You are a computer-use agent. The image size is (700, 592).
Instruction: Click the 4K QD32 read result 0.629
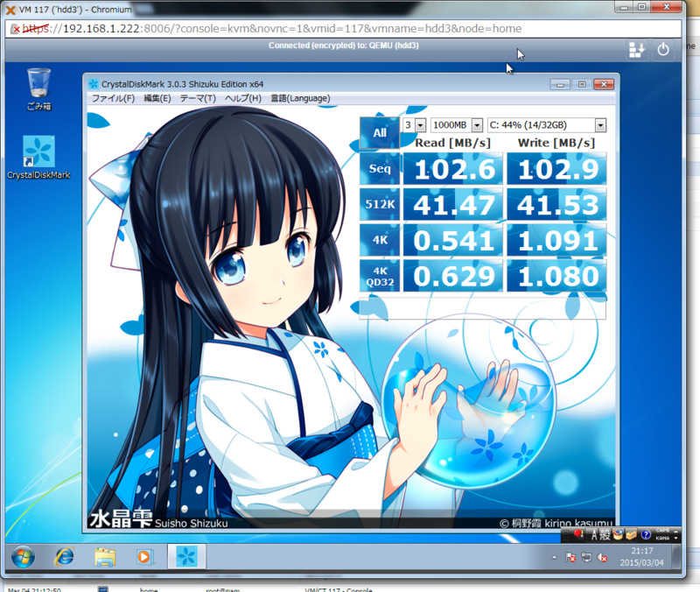453,276
